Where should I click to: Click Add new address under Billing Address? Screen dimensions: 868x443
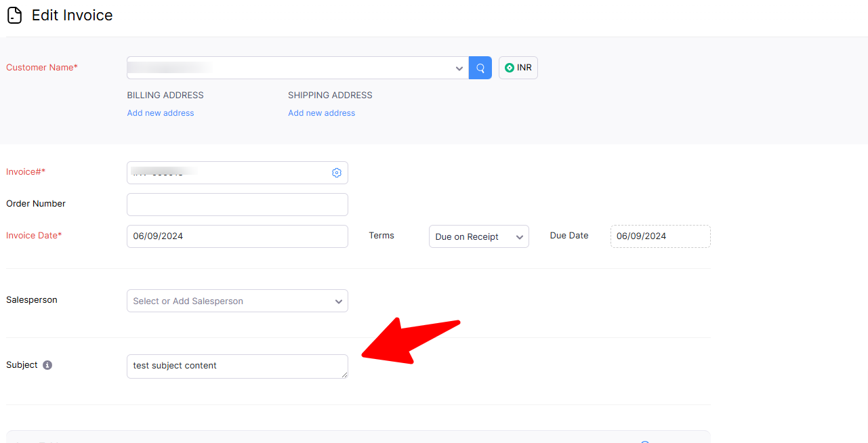click(x=161, y=113)
